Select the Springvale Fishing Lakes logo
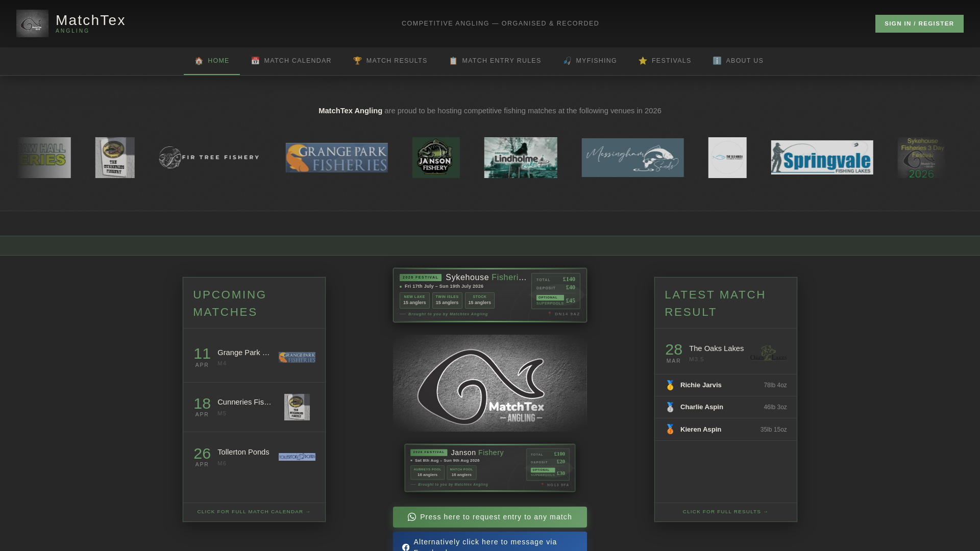Screen dimensions: 980x551 822,158
